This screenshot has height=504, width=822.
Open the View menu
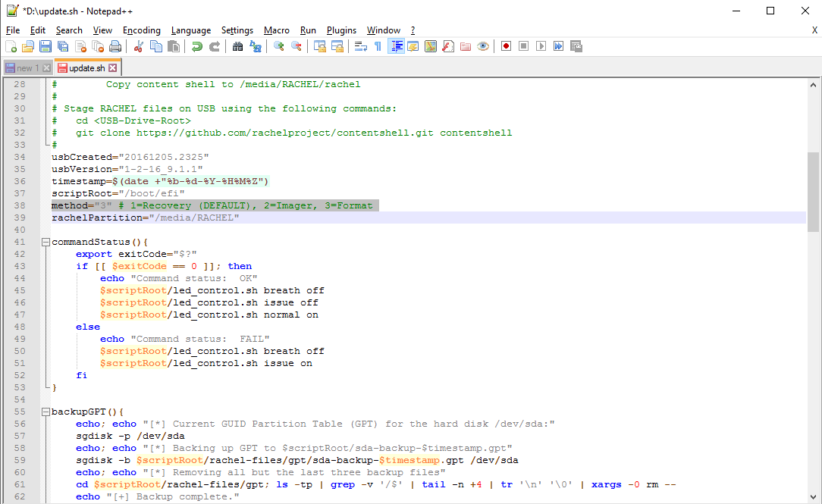point(103,30)
